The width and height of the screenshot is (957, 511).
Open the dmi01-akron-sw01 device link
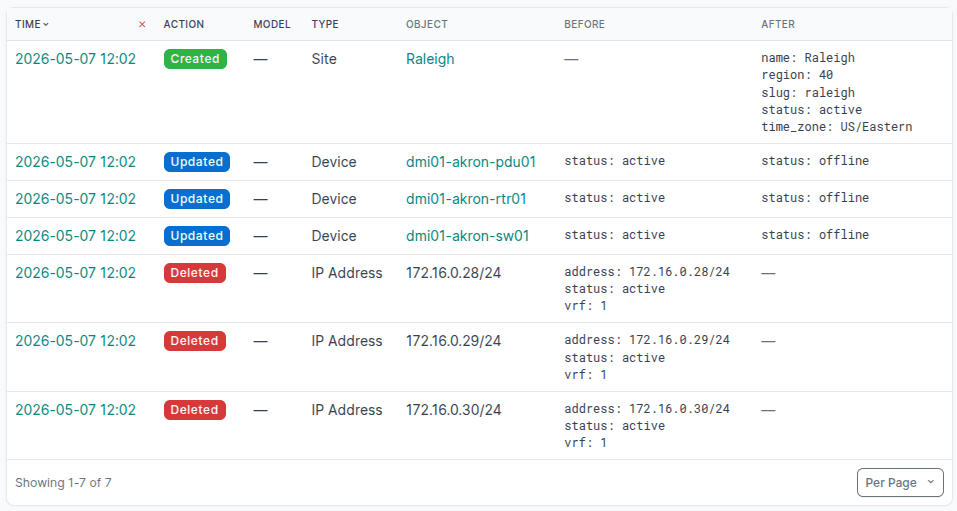[x=468, y=236]
